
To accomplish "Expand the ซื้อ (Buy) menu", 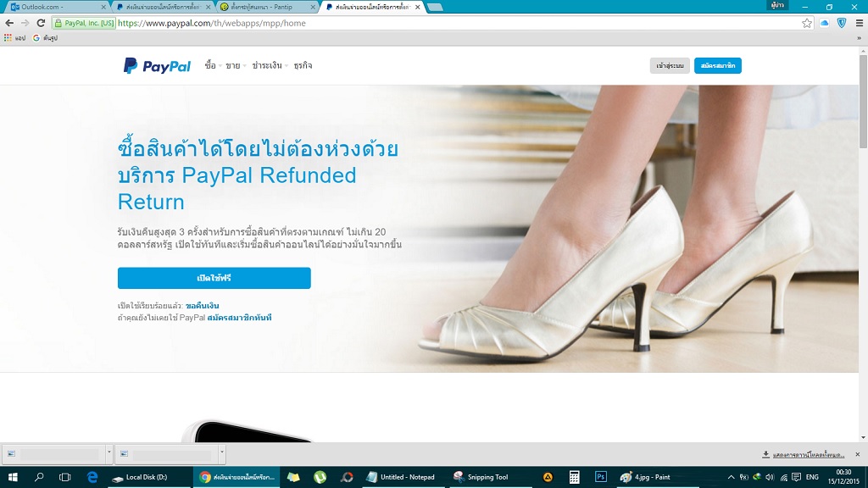I will pos(213,65).
